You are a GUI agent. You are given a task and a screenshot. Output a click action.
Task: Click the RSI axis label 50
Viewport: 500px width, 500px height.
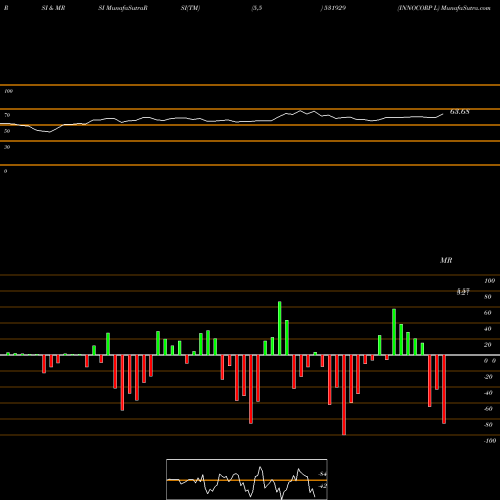pos(7,131)
